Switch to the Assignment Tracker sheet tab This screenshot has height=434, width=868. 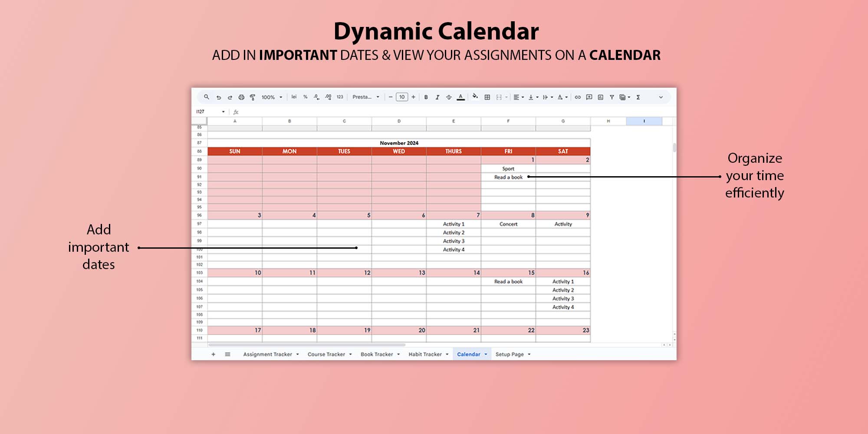click(267, 355)
